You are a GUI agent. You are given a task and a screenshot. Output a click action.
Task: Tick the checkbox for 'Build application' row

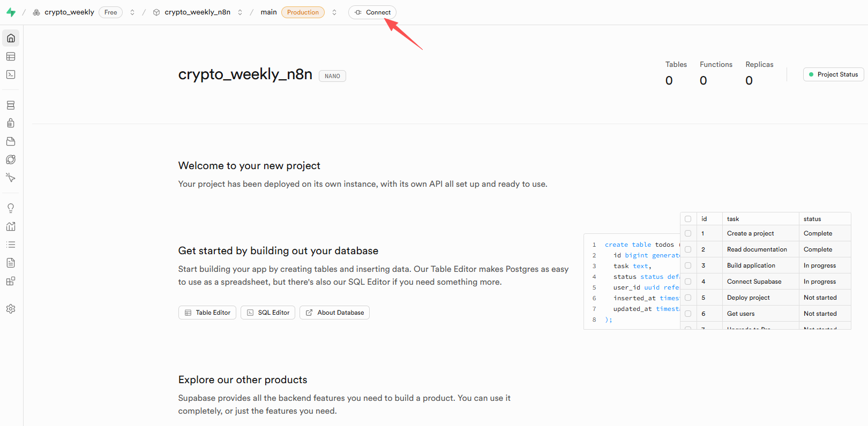pyautogui.click(x=688, y=265)
